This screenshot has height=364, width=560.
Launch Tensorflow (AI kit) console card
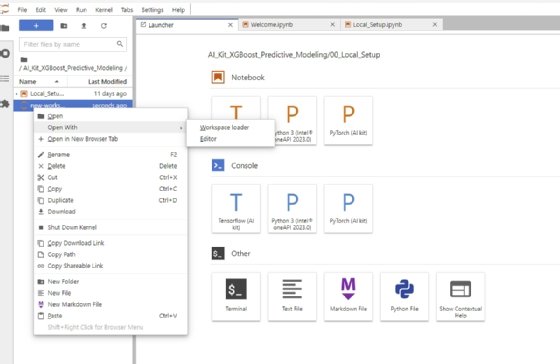tap(236, 209)
